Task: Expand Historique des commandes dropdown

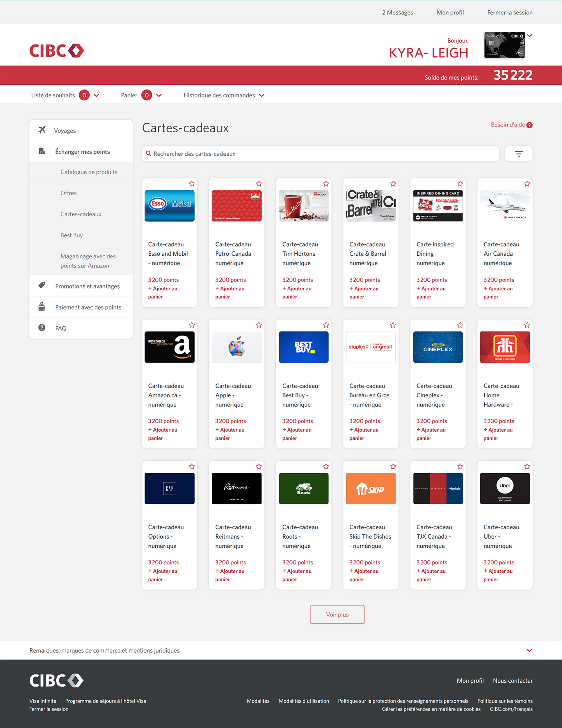Action: 262,96
